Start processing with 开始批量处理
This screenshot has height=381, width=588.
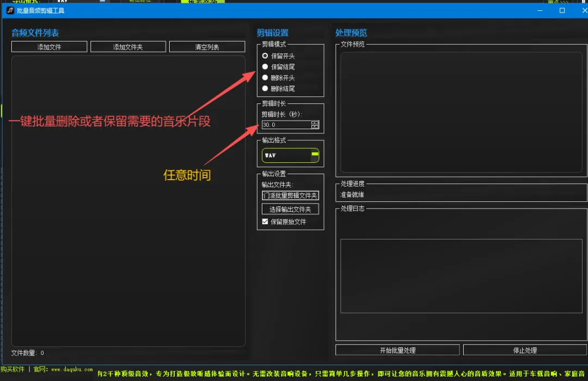tap(397, 350)
